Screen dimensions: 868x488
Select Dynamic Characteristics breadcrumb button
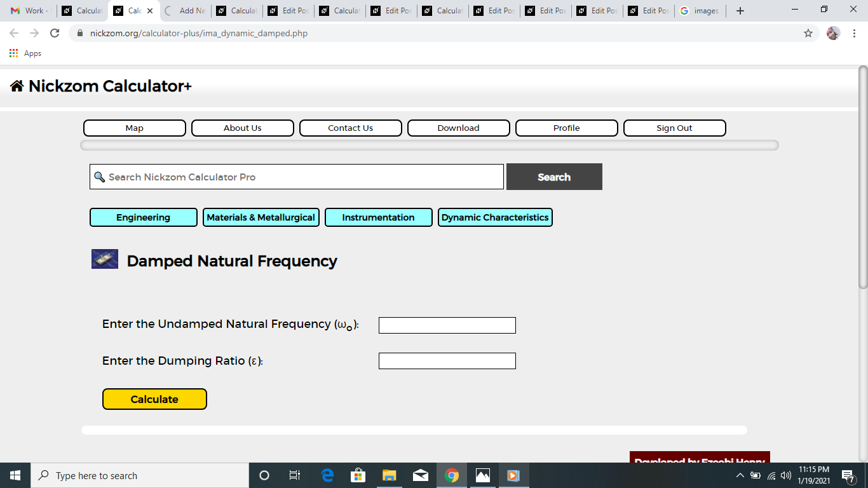(x=495, y=217)
